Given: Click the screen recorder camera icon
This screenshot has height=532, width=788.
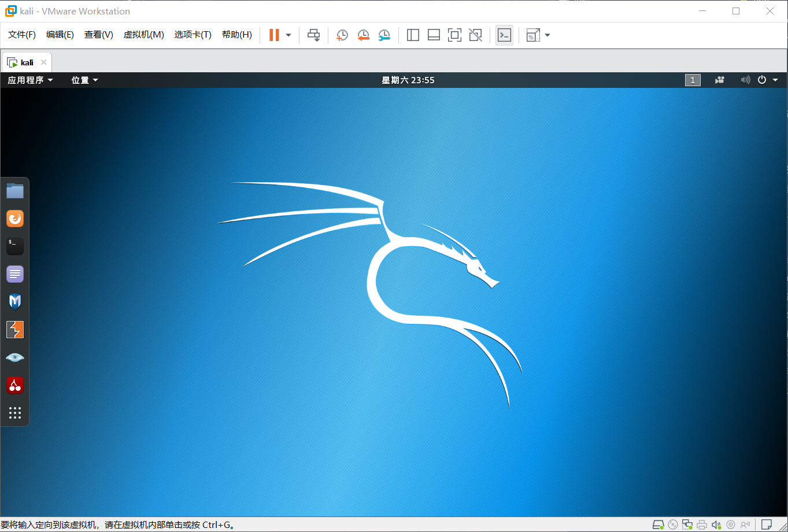Looking at the screenshot, I should pos(720,80).
